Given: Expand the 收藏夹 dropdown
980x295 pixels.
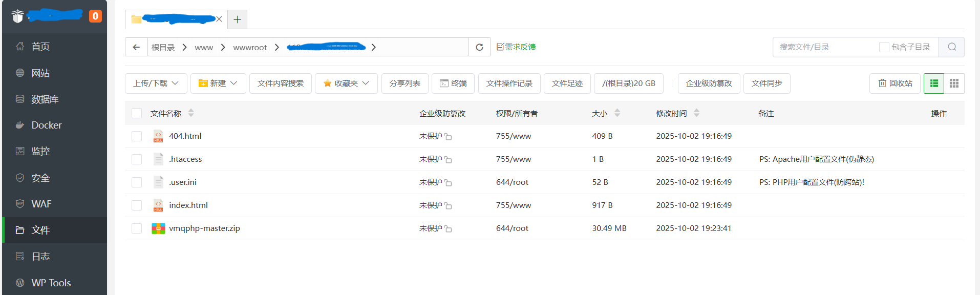Looking at the screenshot, I should 346,83.
